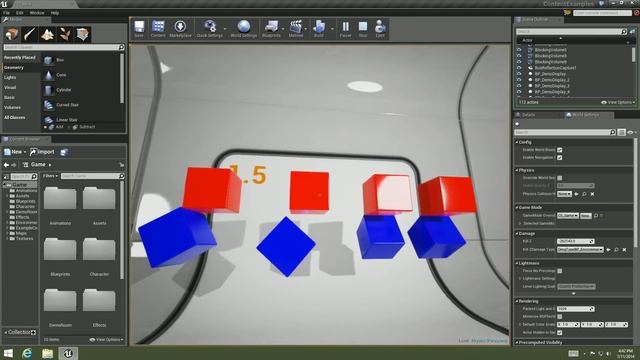Click the Content Browser save-all icon beside Import
Screen dimensions: 640x360
(64, 152)
